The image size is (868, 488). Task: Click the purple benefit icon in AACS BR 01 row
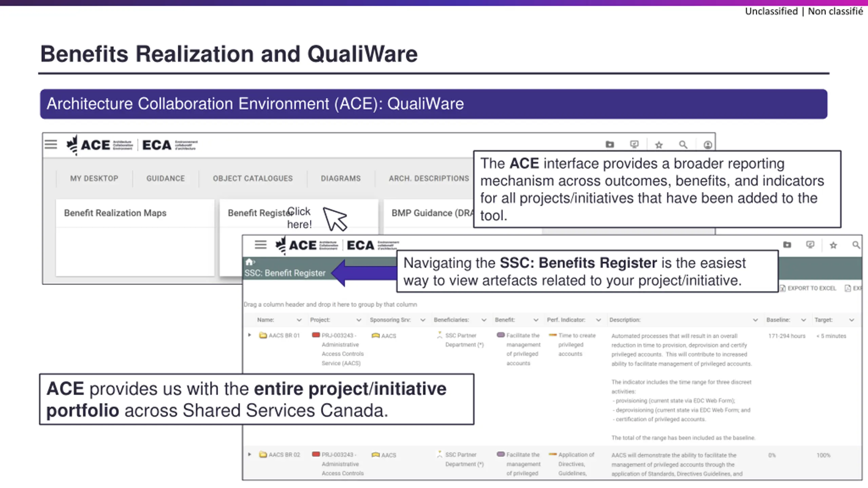click(500, 335)
